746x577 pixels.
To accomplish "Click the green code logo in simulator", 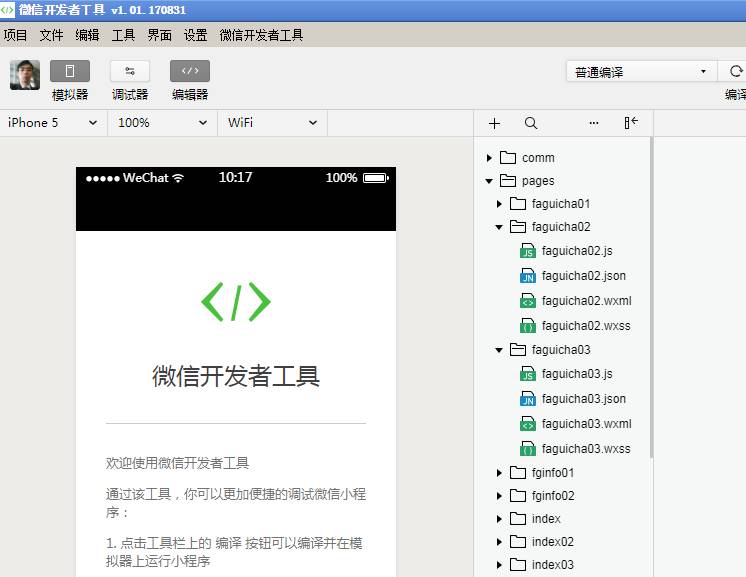I will click(x=236, y=302).
